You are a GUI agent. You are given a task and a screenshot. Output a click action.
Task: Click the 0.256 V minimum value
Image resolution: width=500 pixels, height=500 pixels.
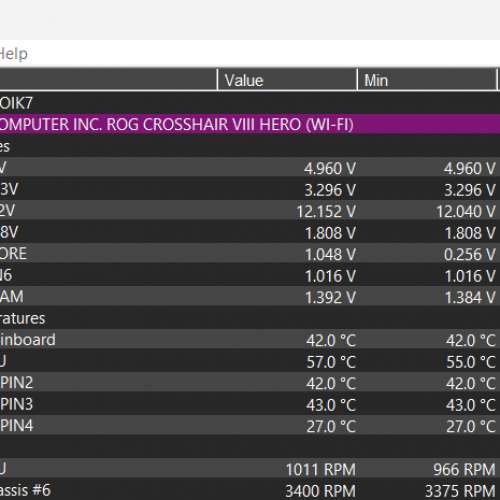(469, 255)
